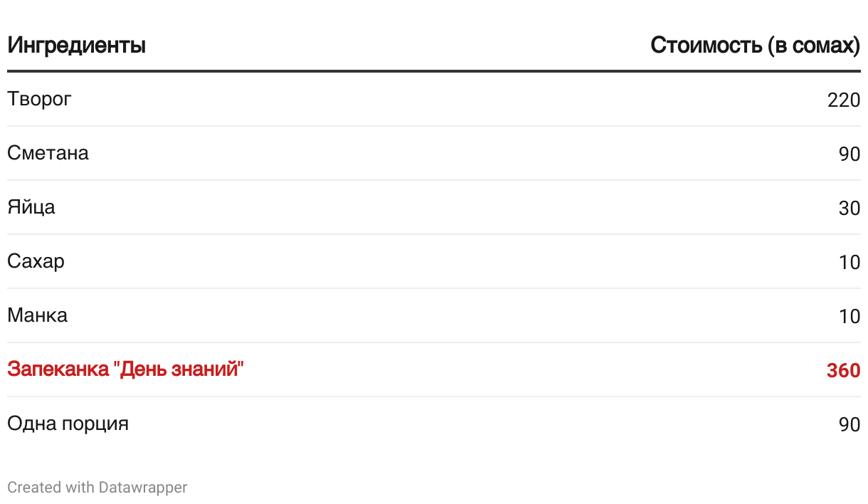Open the Created with Datawrapper link
Viewport: 868px width, 504px height.
[x=97, y=488]
